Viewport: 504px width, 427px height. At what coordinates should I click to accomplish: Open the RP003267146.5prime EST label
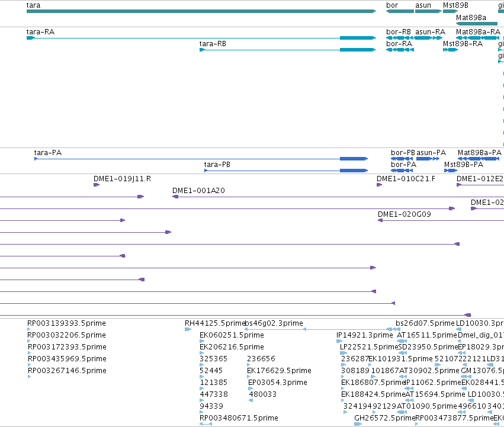pyautogui.click(x=67, y=371)
